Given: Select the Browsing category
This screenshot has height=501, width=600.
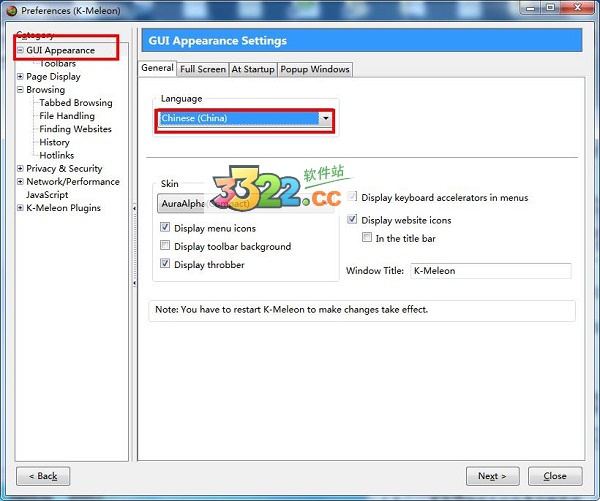Looking at the screenshot, I should 46,90.
